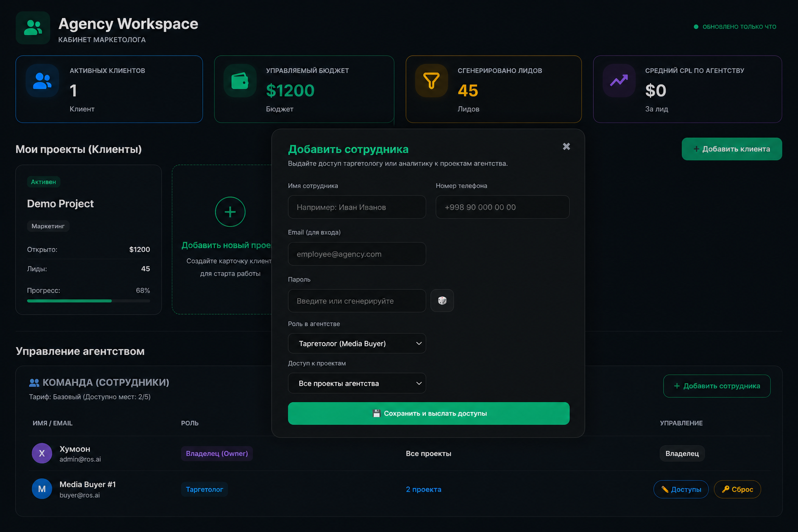Close the Add Employee dialog
The width and height of the screenshot is (798, 532).
566,147
